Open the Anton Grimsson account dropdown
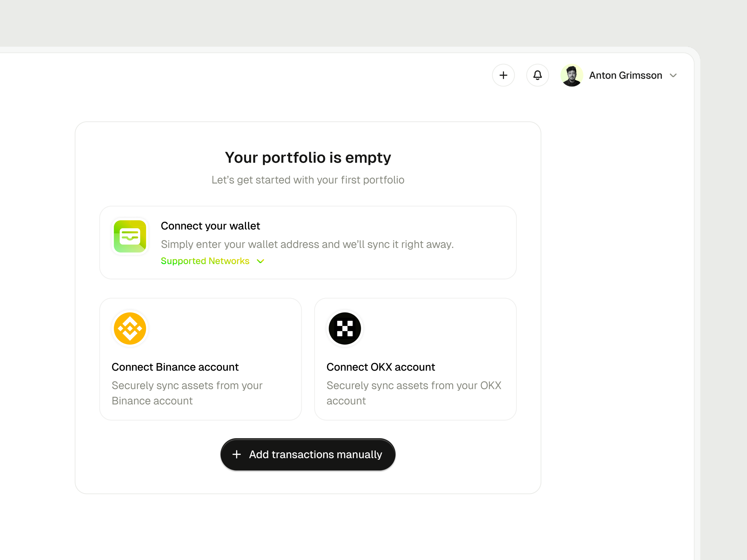 [673, 75]
